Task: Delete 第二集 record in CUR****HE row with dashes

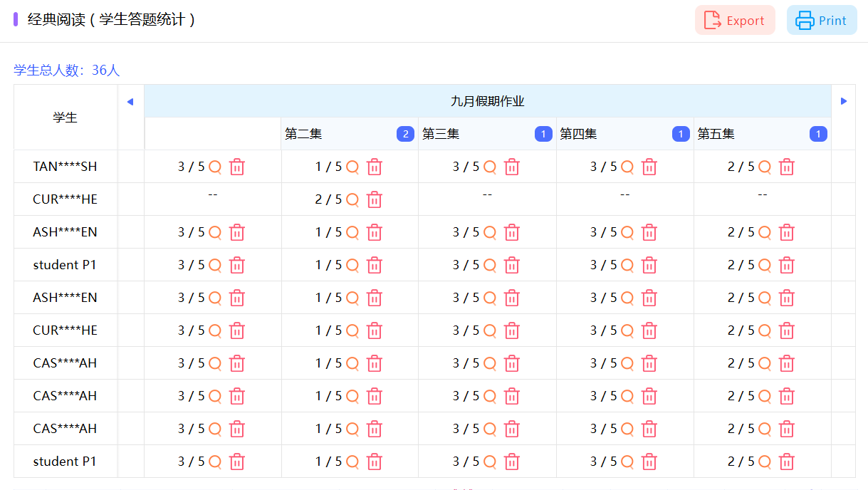Action: (375, 200)
